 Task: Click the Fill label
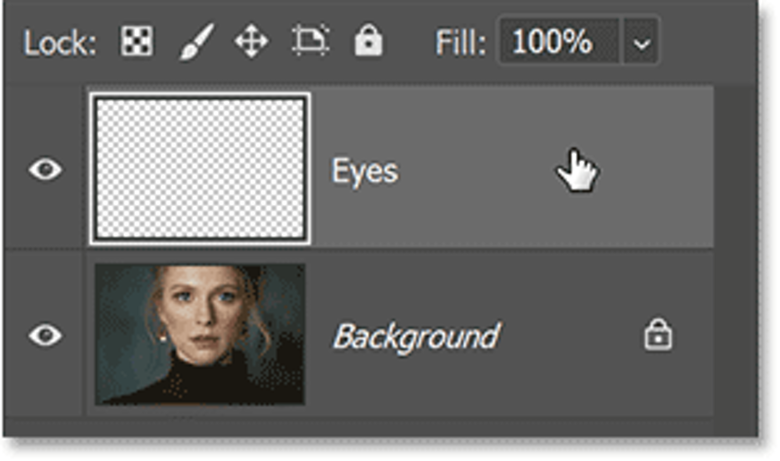coord(461,42)
